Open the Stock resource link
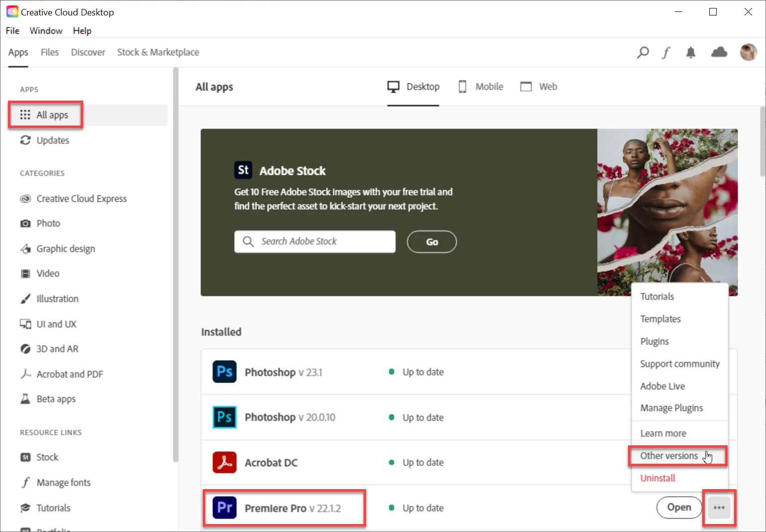Image resolution: width=766 pixels, height=532 pixels. [39, 457]
